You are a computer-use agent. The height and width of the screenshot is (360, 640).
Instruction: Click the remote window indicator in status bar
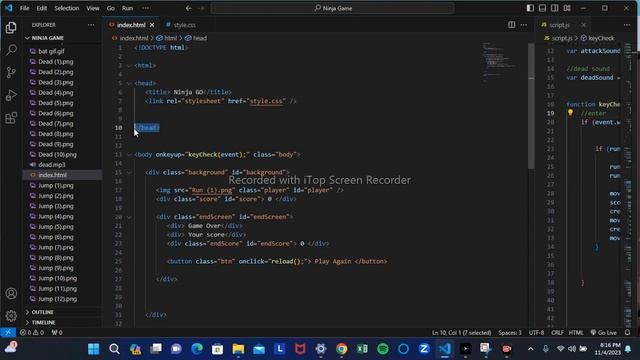pos(8,333)
